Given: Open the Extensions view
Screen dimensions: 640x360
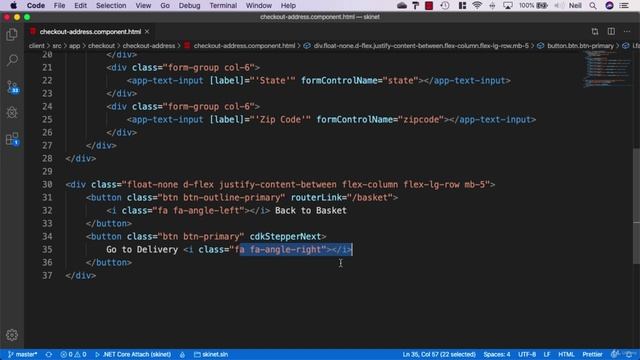Looking at the screenshot, I should [x=12, y=139].
